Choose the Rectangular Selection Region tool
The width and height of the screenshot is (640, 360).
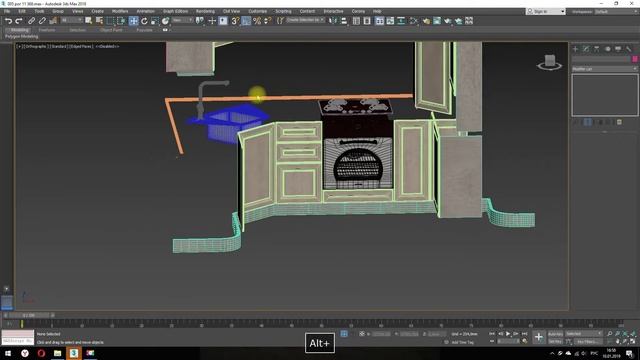[110, 21]
